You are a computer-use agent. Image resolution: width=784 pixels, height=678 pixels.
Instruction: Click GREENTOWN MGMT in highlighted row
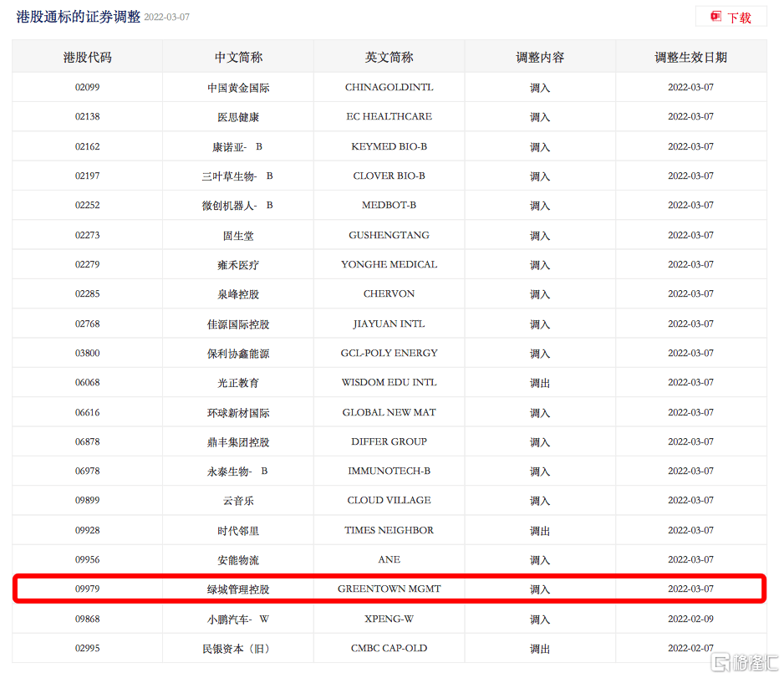[389, 589]
